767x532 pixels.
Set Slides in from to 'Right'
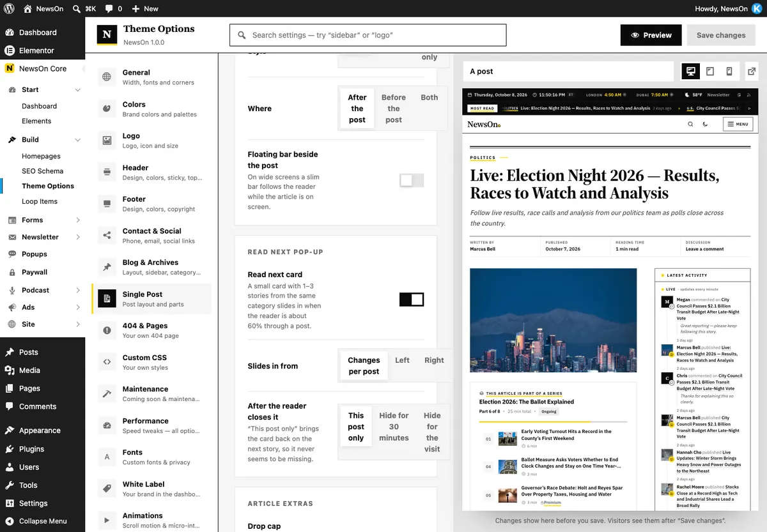[x=434, y=360]
